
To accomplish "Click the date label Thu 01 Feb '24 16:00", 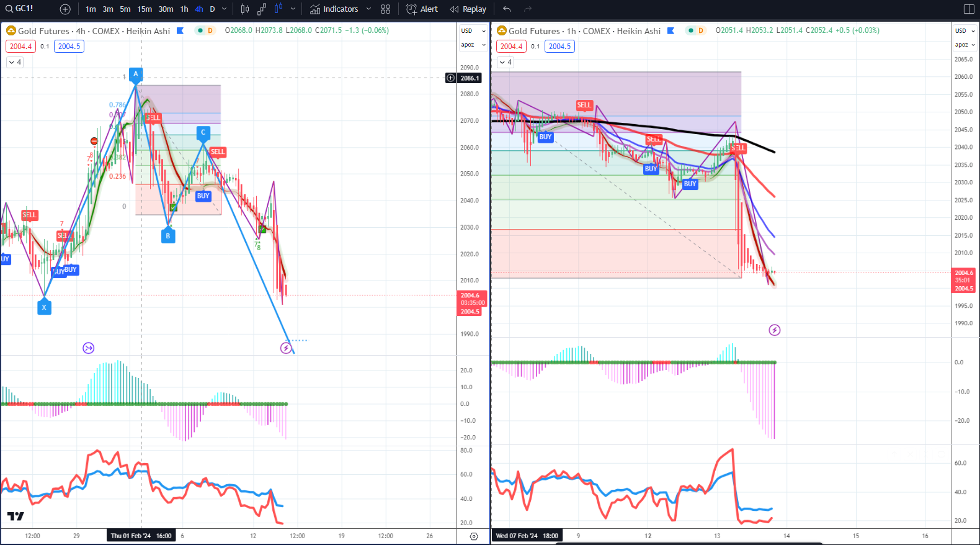I will pos(141,536).
